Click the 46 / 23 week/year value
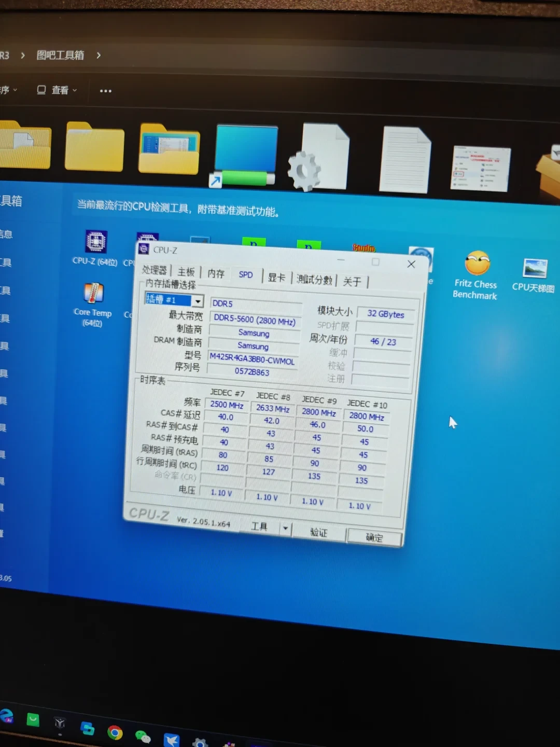560x747 pixels. (383, 341)
